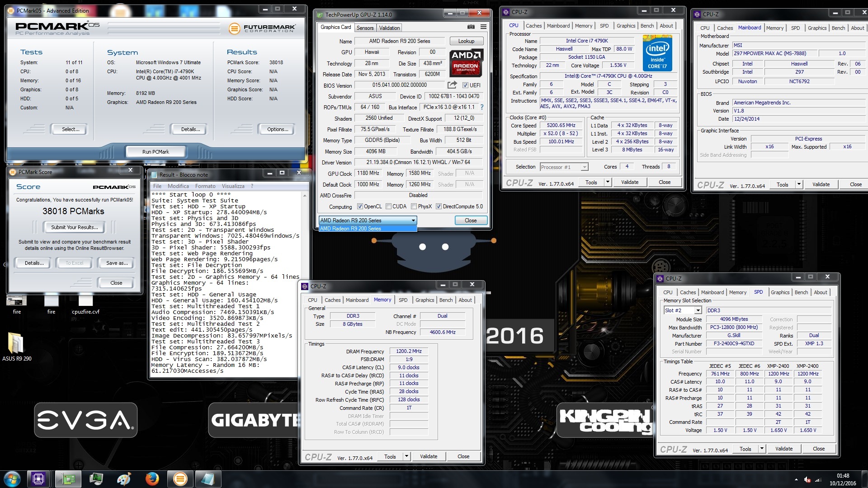
Task: Open Formato menu in Blocco note
Action: tap(205, 186)
